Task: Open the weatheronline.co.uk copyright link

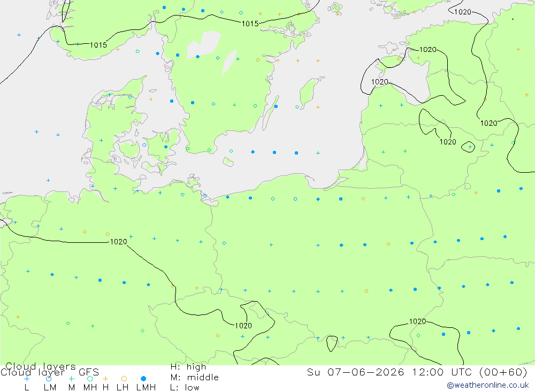Action: [x=488, y=385]
